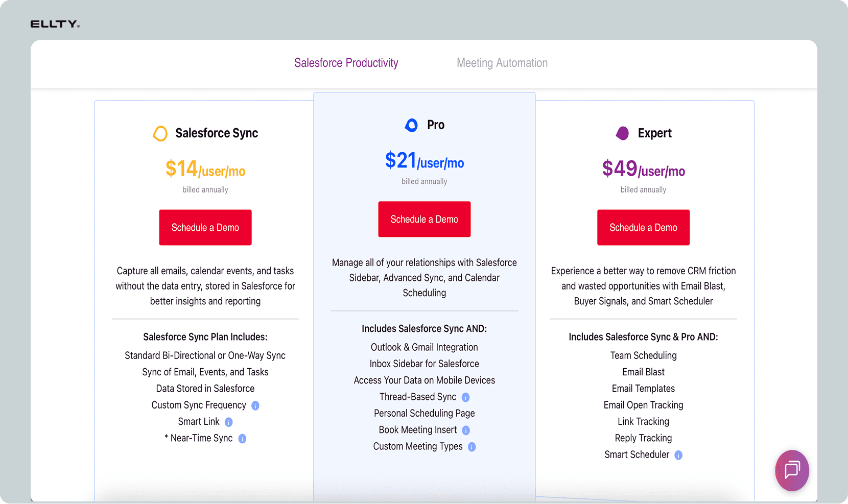Screen dimensions: 848x504
Task: Schedule a Demo for Salesforce Sync plan
Action: click(205, 227)
